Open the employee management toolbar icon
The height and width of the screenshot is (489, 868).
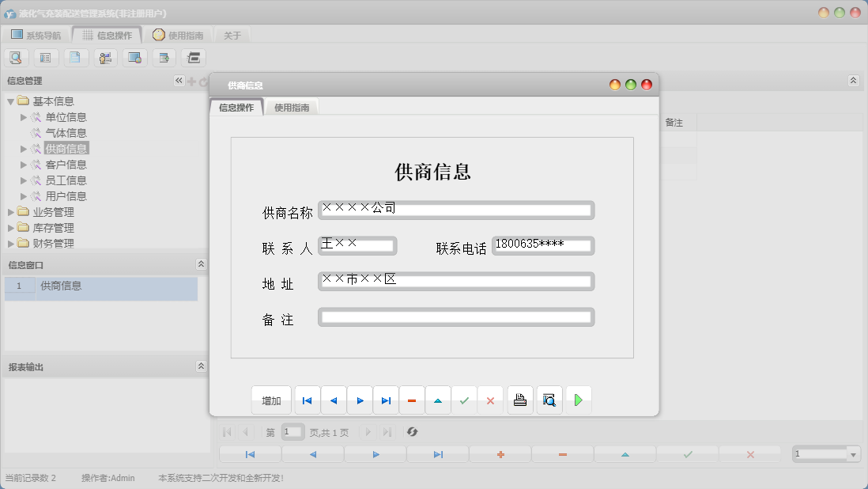pos(105,57)
